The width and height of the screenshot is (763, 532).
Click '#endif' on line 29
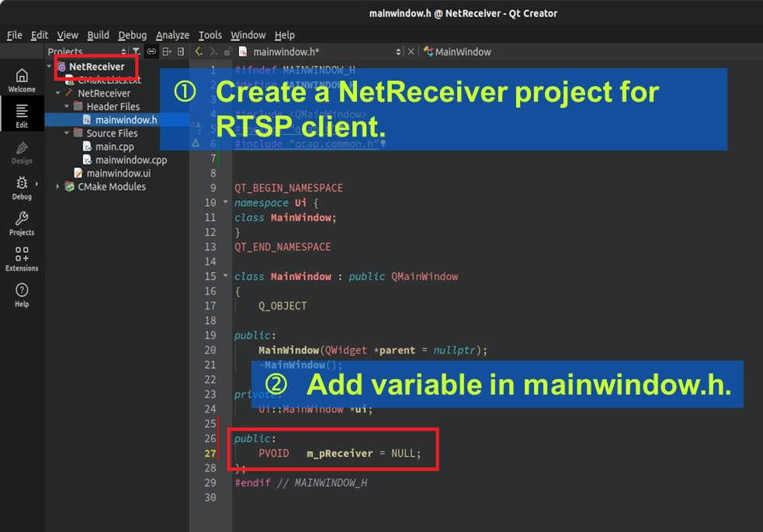click(x=252, y=482)
